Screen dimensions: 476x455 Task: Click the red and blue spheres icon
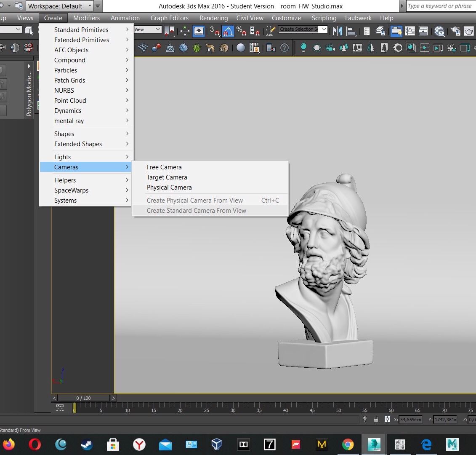pyautogui.click(x=156, y=48)
